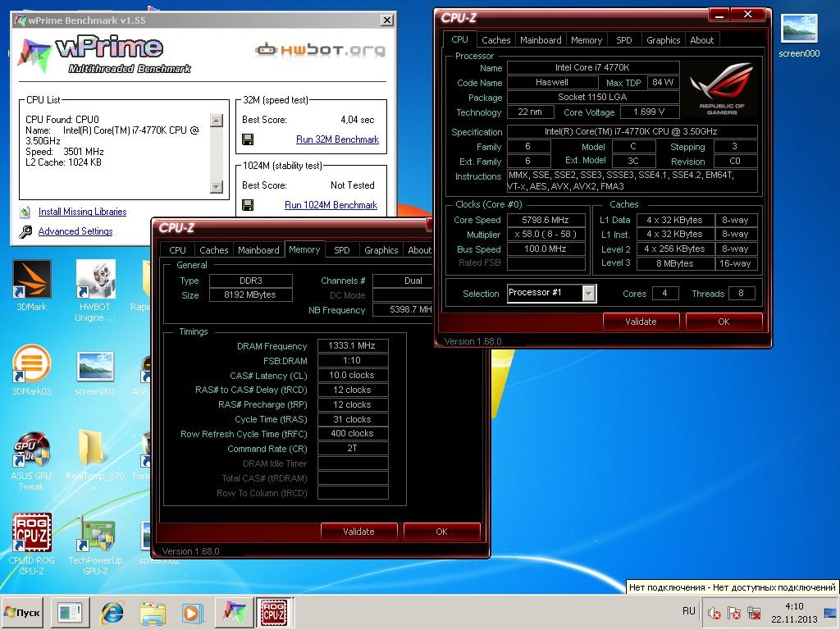Select CPU tab in Memory CPU-Z window
840x630 pixels.
[x=177, y=250]
